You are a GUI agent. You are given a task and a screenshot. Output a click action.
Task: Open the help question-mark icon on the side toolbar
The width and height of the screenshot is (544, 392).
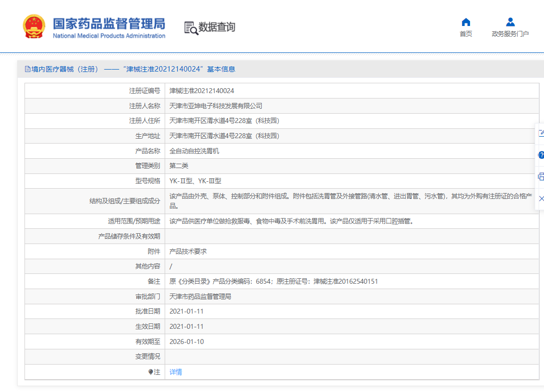541,155
